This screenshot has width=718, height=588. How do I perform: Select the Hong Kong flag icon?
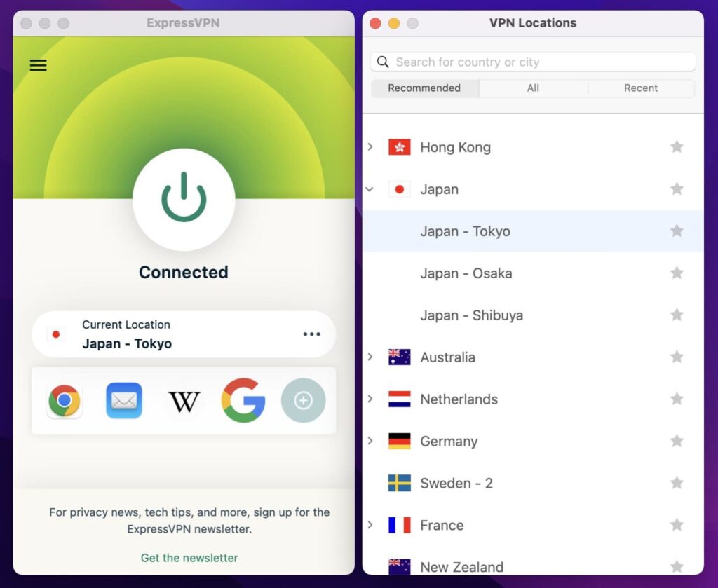coord(399,147)
